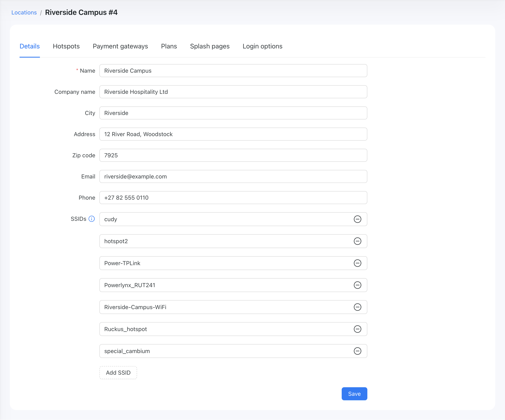This screenshot has width=505, height=420.
Task: Remove the Power-TPLink SSID entry
Action: coord(357,263)
